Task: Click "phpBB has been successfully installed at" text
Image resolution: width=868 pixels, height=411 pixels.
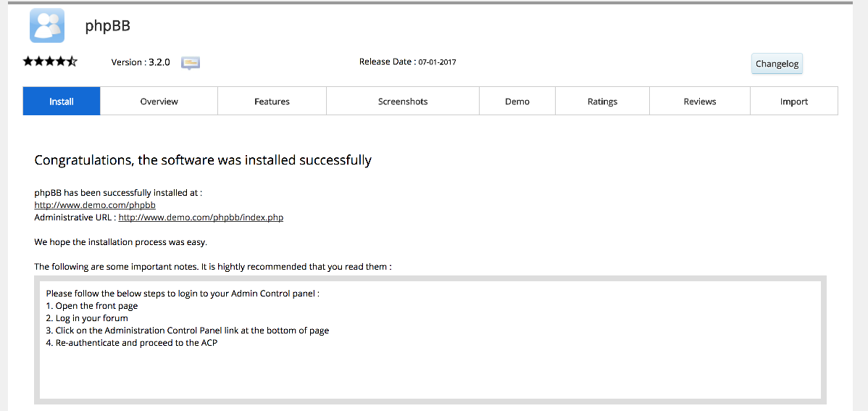Action: (x=119, y=193)
